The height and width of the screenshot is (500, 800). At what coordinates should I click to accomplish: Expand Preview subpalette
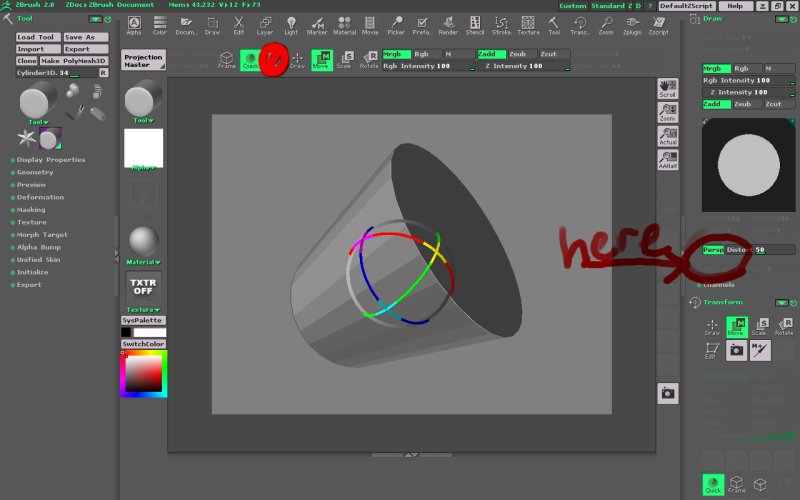pos(31,185)
